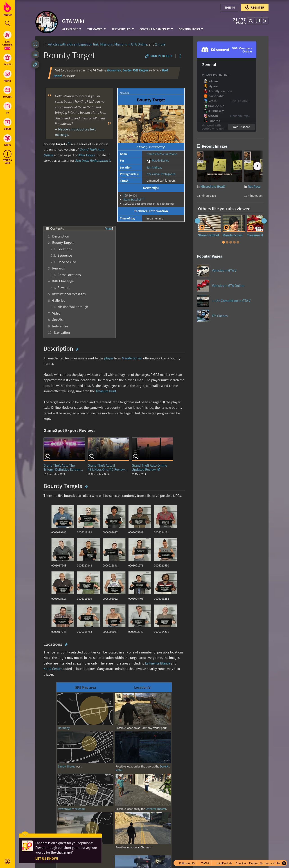Open GTA Trilogy Definitive Edition review thumbnail

click(x=64, y=449)
